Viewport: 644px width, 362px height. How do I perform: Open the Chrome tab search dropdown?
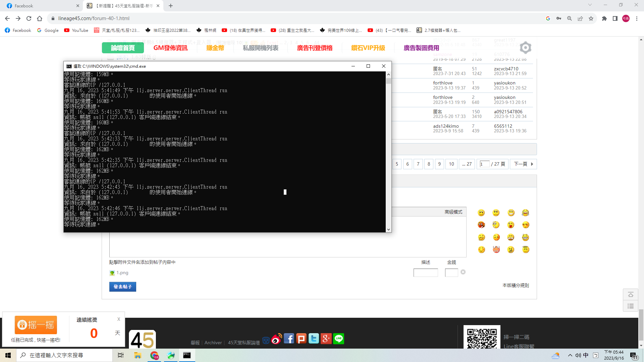[590, 5]
